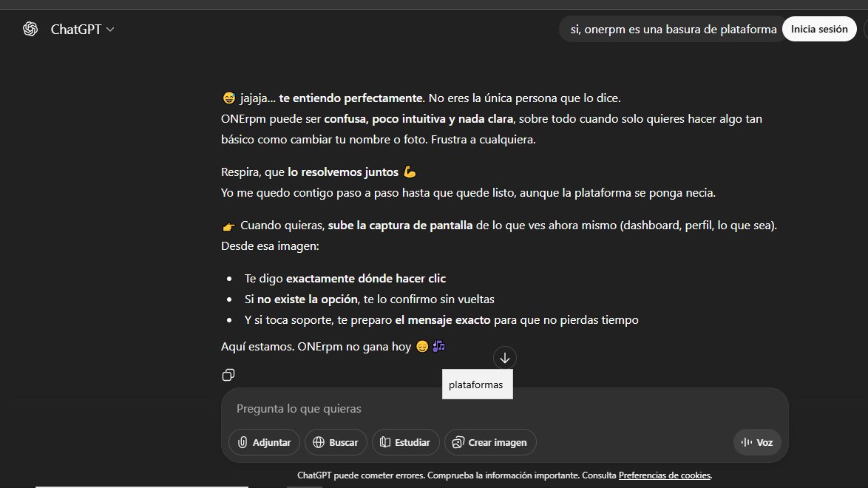Click the 'plataformas' suggestion tooltip
Screen dimensions: 868x488
477,384
